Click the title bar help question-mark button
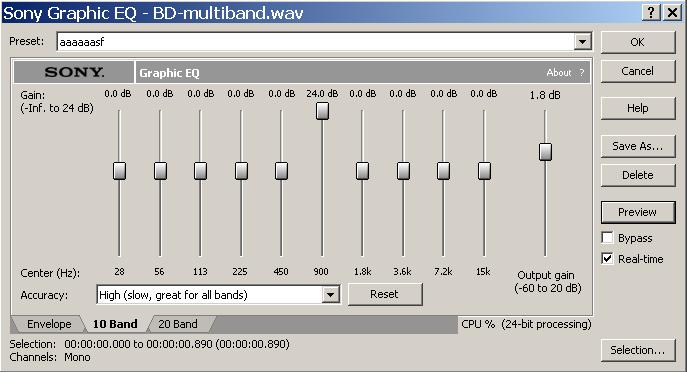 click(x=651, y=12)
